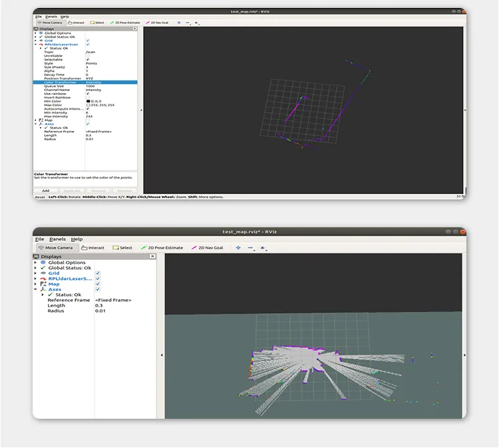The height and width of the screenshot is (448, 499).
Task: Click the Add button under Displays
Action: coord(46,191)
